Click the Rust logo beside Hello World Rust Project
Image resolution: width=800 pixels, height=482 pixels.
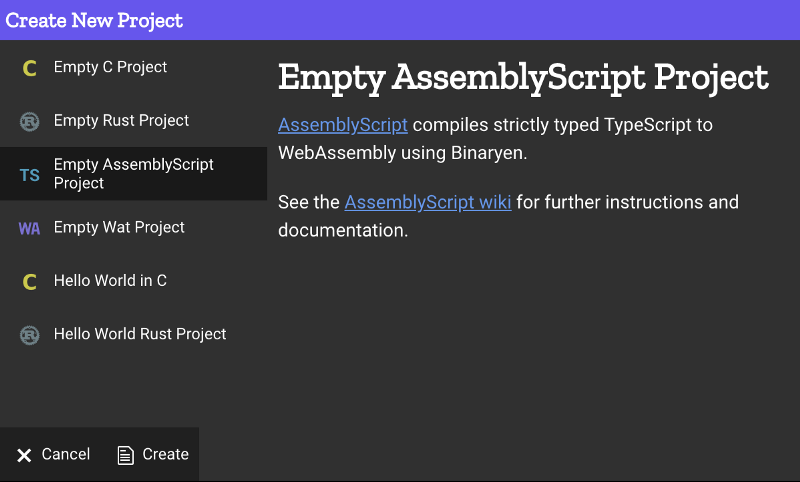[x=30, y=335]
